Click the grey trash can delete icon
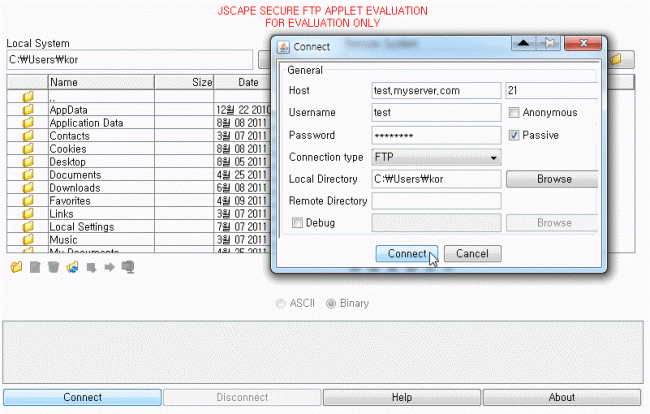 click(53, 267)
